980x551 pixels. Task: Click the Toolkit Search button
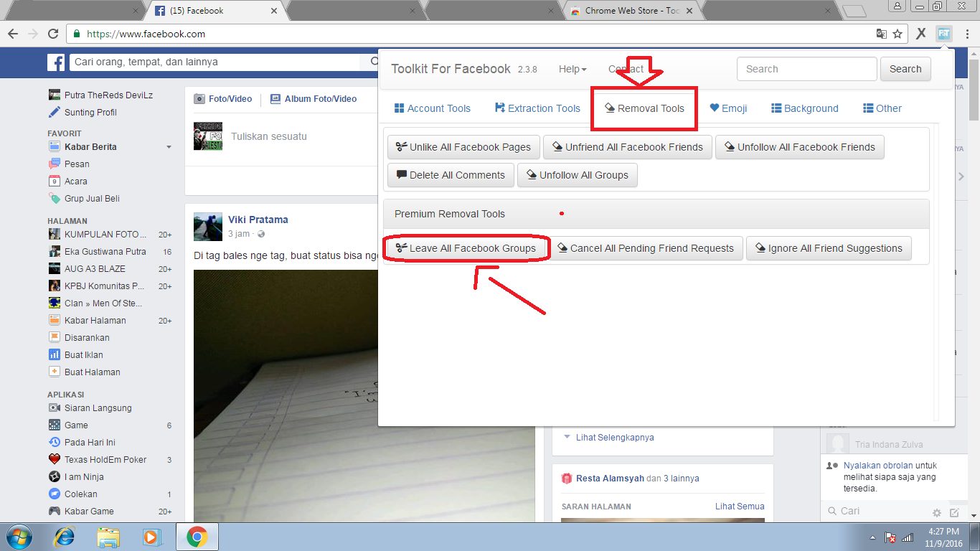pos(905,69)
